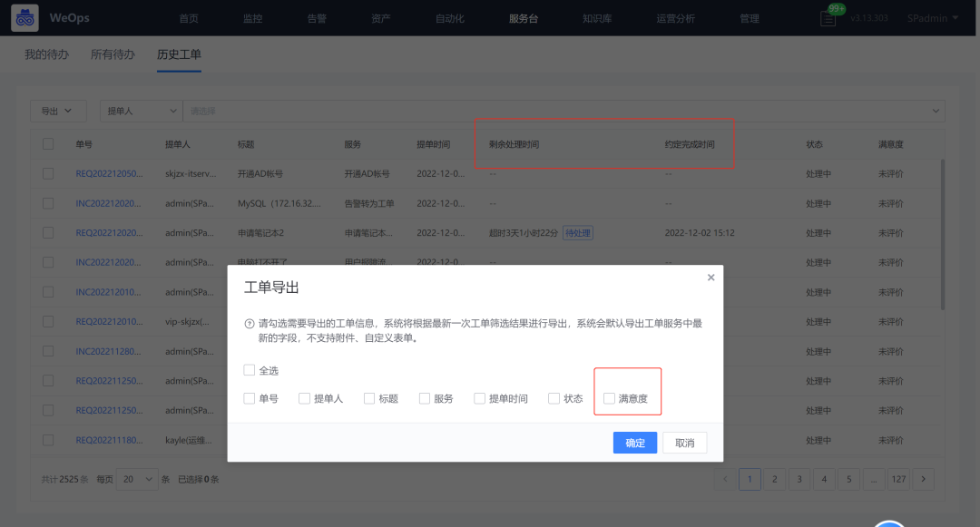The width and height of the screenshot is (980, 527).
Task: Click the 满意度 column header
Action: click(891, 144)
